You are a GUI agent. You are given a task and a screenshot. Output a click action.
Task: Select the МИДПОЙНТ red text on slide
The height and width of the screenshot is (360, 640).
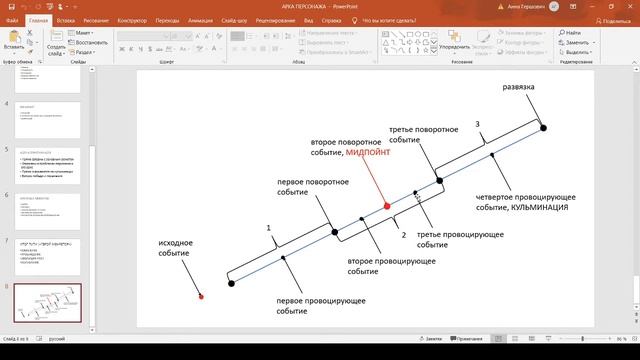pyautogui.click(x=368, y=152)
